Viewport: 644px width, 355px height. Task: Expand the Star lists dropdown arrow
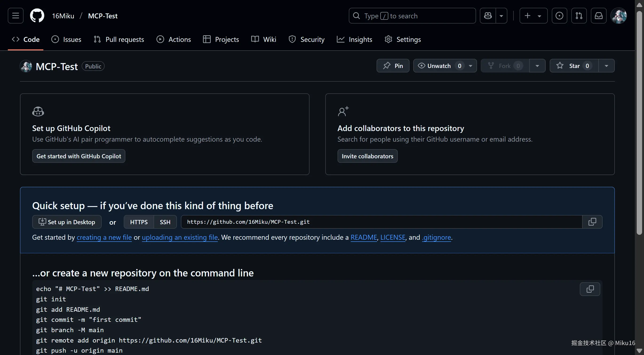pyautogui.click(x=607, y=66)
